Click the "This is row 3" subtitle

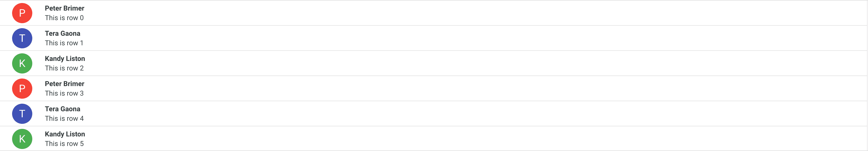[64, 93]
